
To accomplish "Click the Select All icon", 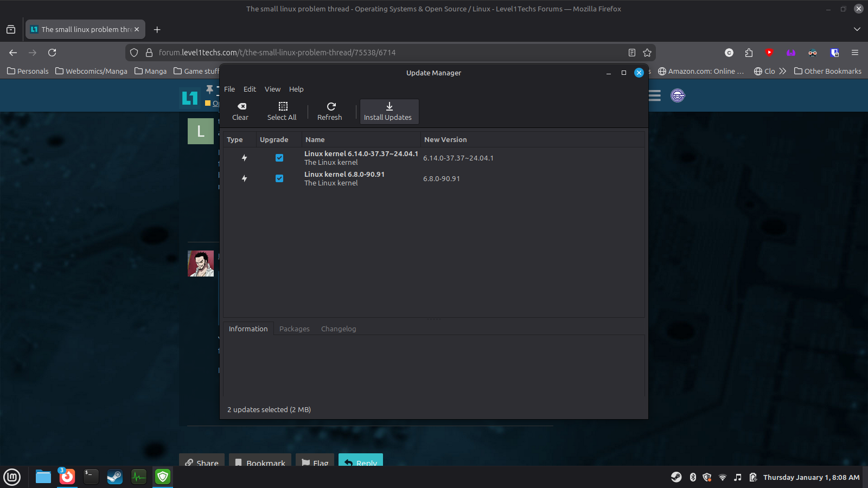I will coord(283,106).
